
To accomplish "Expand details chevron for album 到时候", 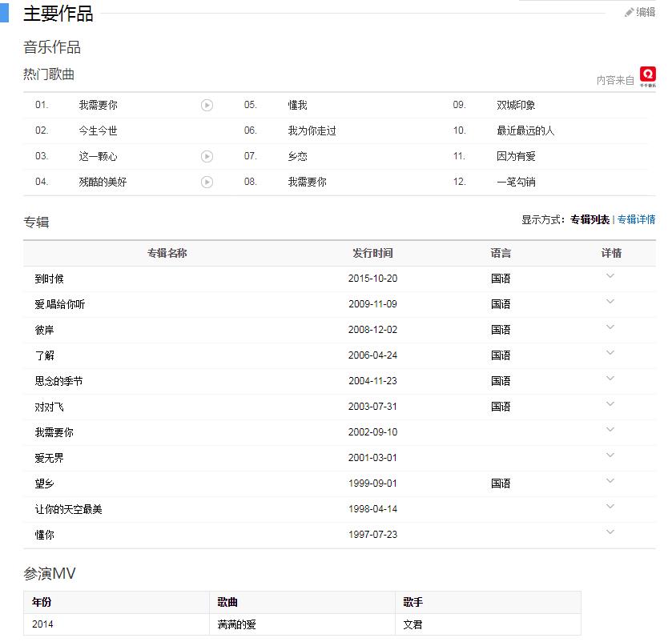I will click(610, 278).
